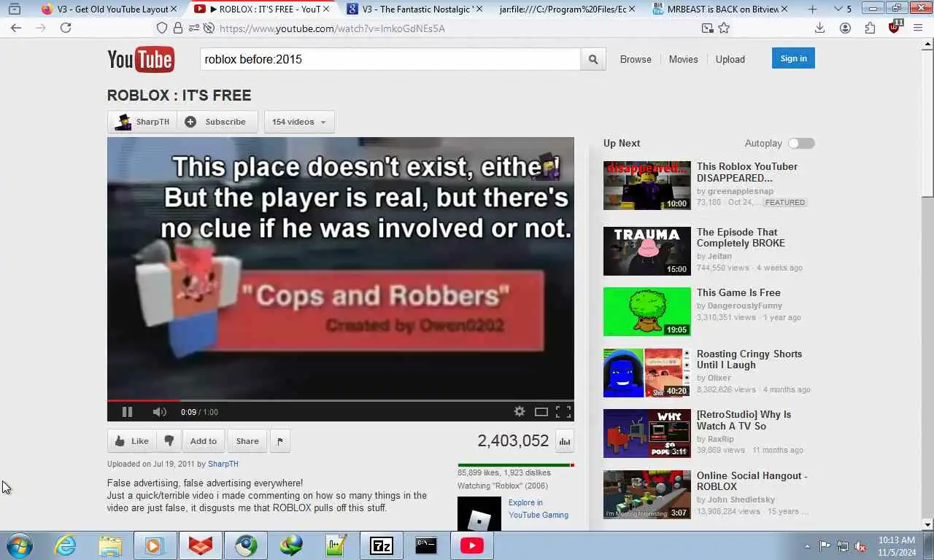Like the video
The image size is (934, 560).
click(132, 440)
